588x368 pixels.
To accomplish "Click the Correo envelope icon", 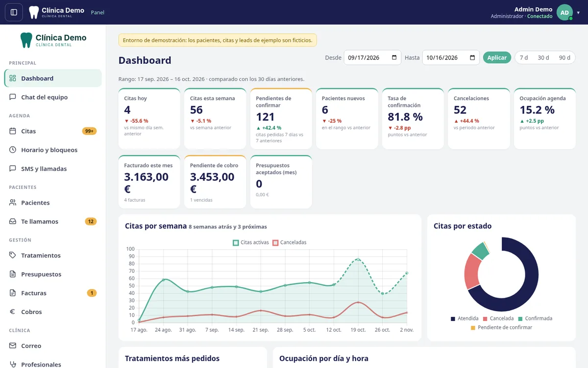I will pyautogui.click(x=13, y=345).
